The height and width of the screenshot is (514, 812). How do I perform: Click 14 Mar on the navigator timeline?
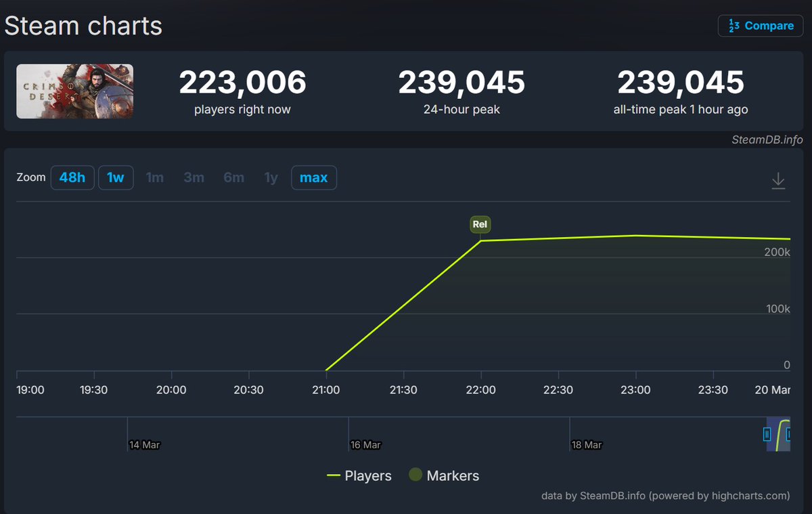144,445
